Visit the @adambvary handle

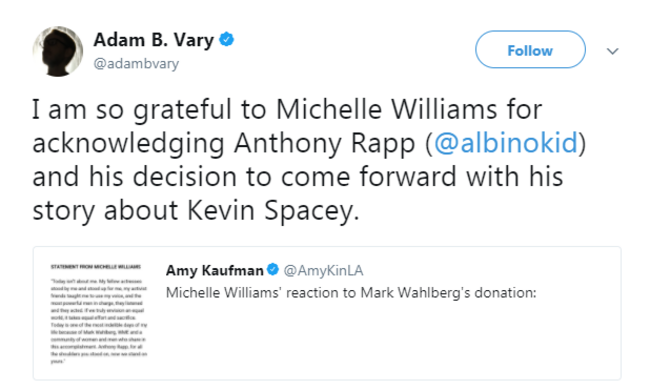click(x=136, y=64)
